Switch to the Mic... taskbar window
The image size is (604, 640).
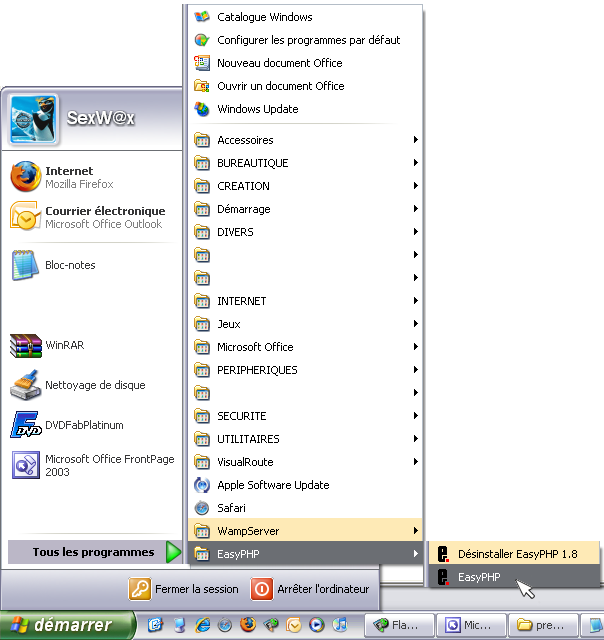pyautogui.click(x=471, y=625)
